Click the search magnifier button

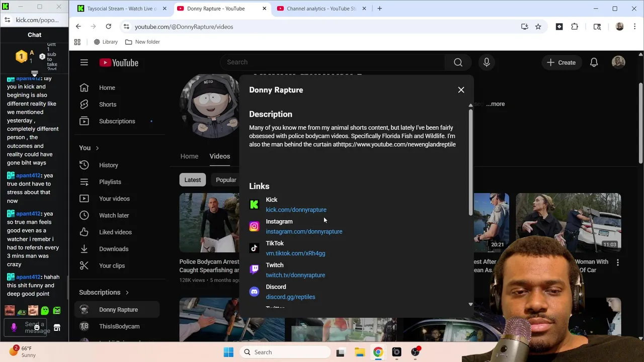point(458,62)
